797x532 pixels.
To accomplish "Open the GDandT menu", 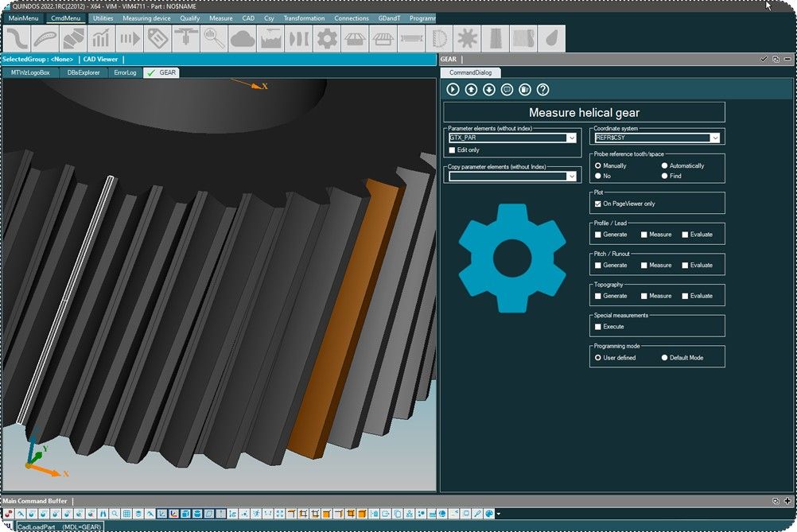I will coord(389,18).
